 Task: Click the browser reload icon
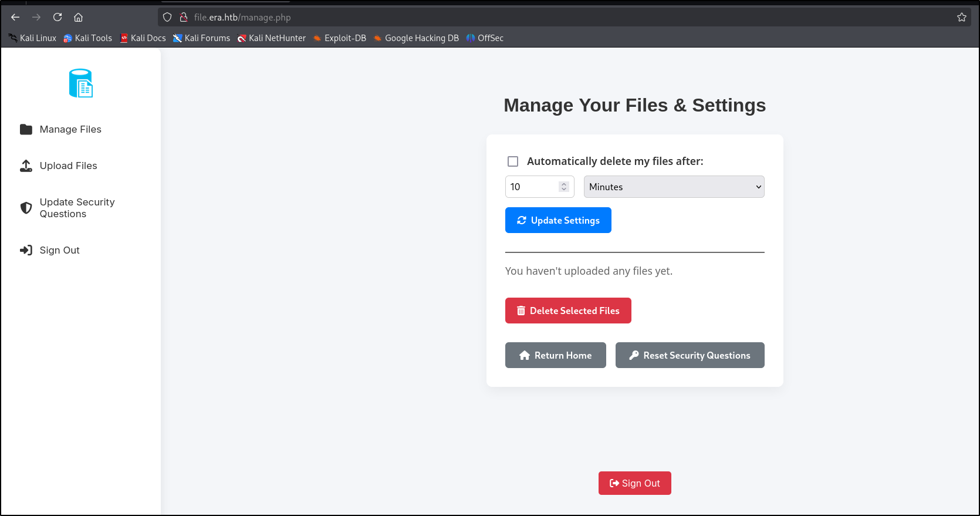coord(58,17)
